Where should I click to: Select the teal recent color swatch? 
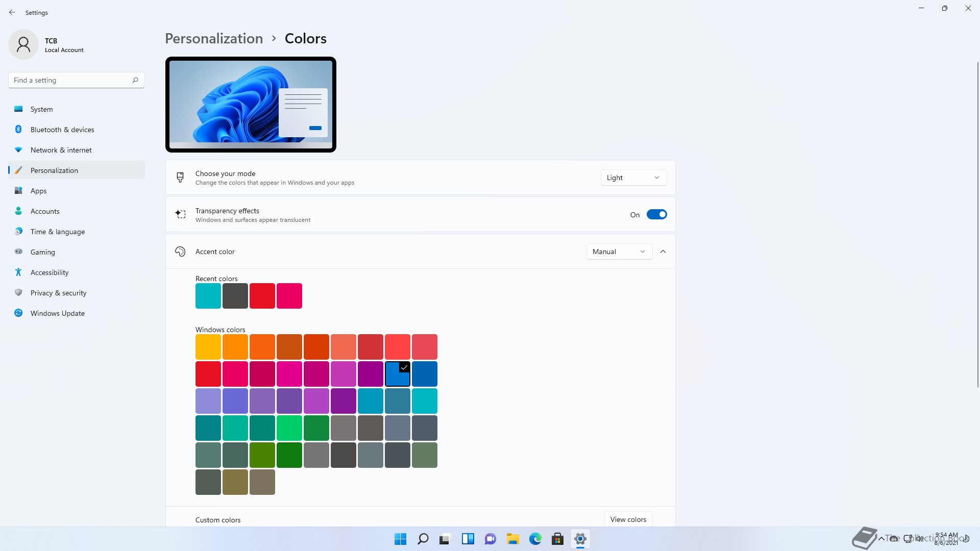(x=208, y=296)
